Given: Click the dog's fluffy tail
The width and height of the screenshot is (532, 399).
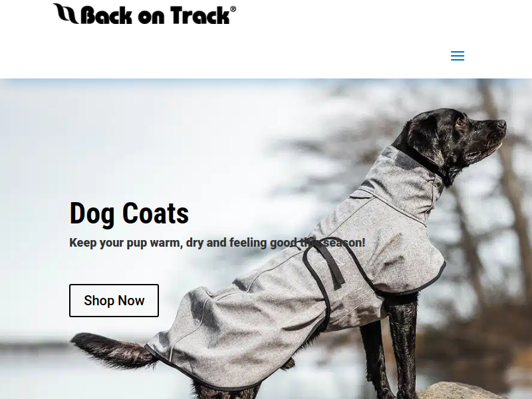Looking at the screenshot, I should [112, 351].
